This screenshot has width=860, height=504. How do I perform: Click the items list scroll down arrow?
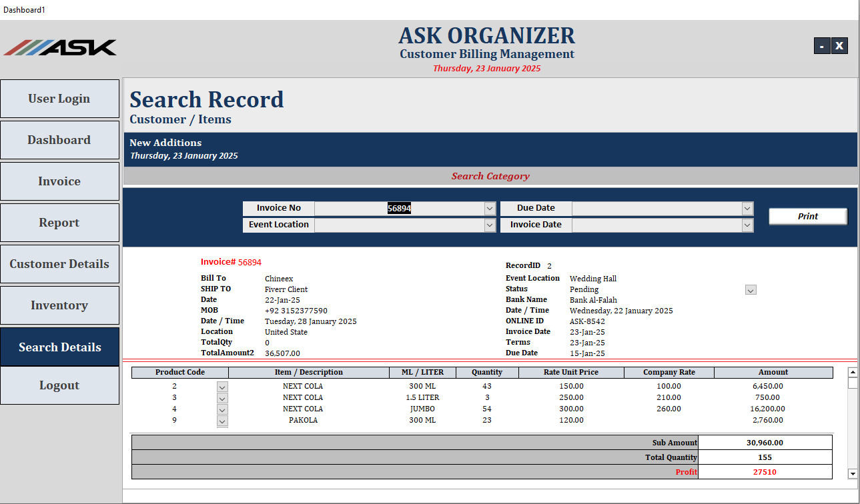(x=853, y=473)
